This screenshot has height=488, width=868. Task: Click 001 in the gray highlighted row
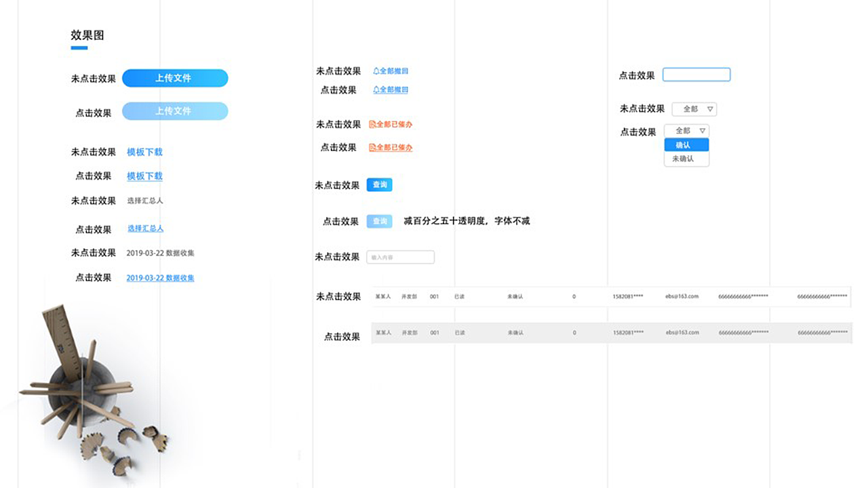point(435,333)
